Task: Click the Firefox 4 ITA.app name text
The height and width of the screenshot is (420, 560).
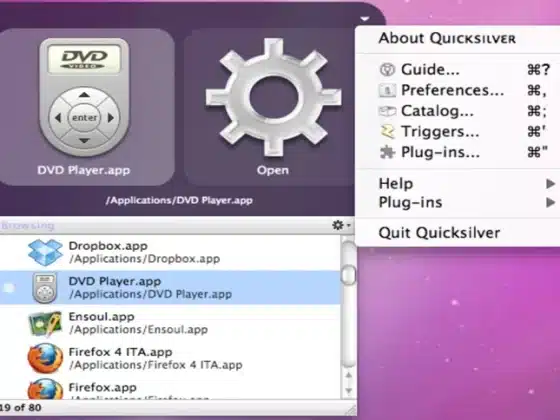Action: click(120, 352)
